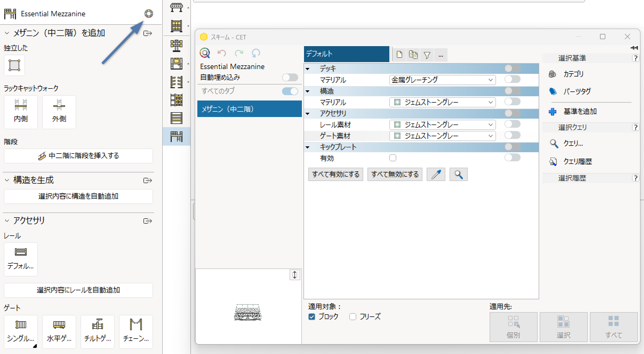Click the scheme query magnifier icon

(x=205, y=53)
